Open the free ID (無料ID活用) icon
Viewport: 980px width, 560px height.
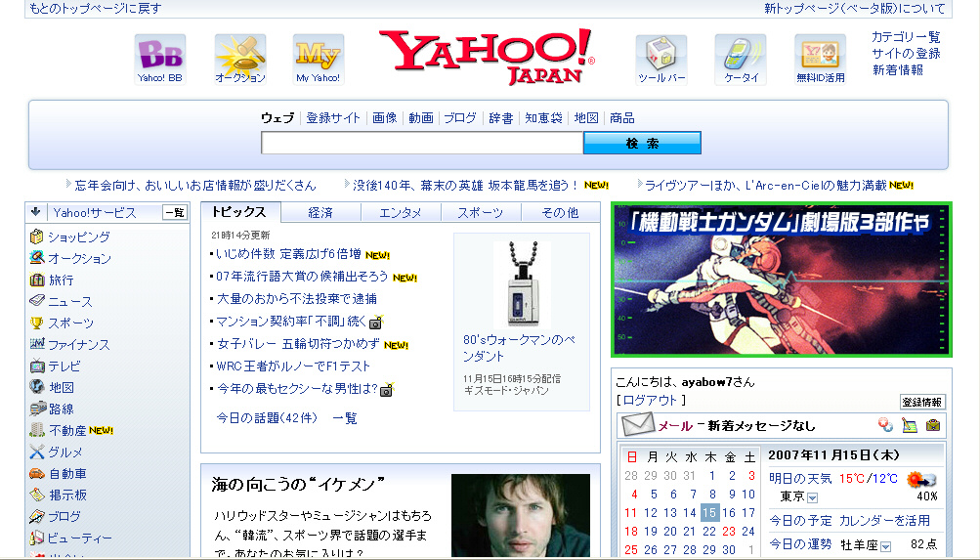(x=820, y=60)
